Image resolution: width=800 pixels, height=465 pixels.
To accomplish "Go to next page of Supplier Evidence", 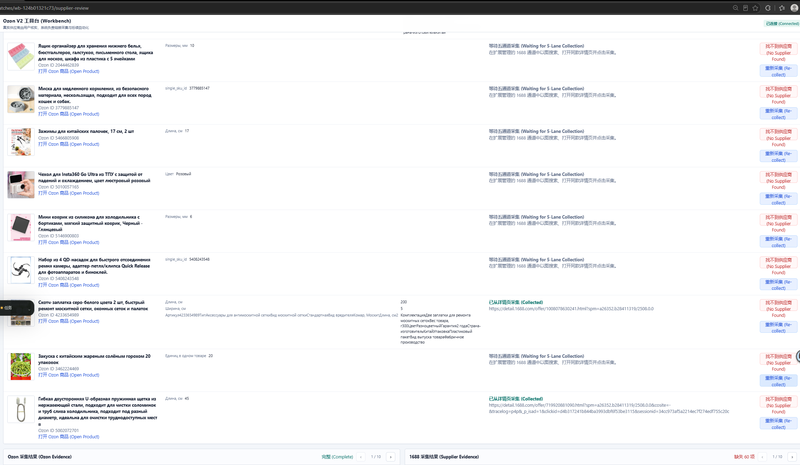I will tap(792, 457).
